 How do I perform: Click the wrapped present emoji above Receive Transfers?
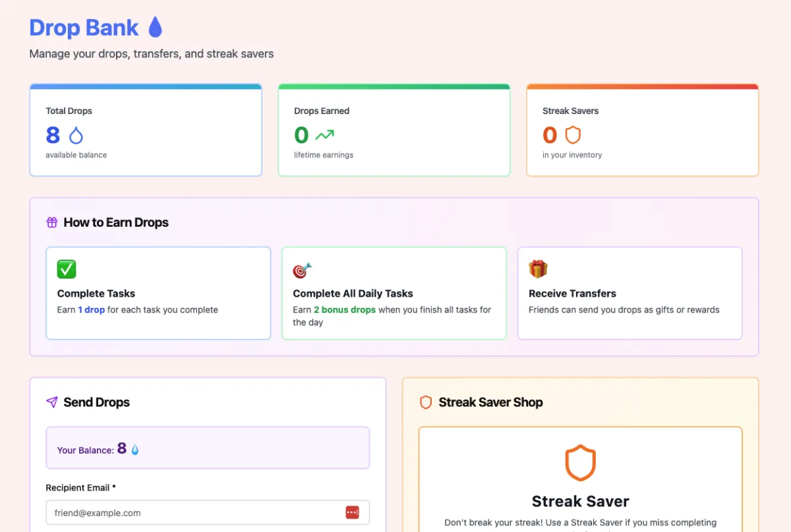pyautogui.click(x=538, y=269)
